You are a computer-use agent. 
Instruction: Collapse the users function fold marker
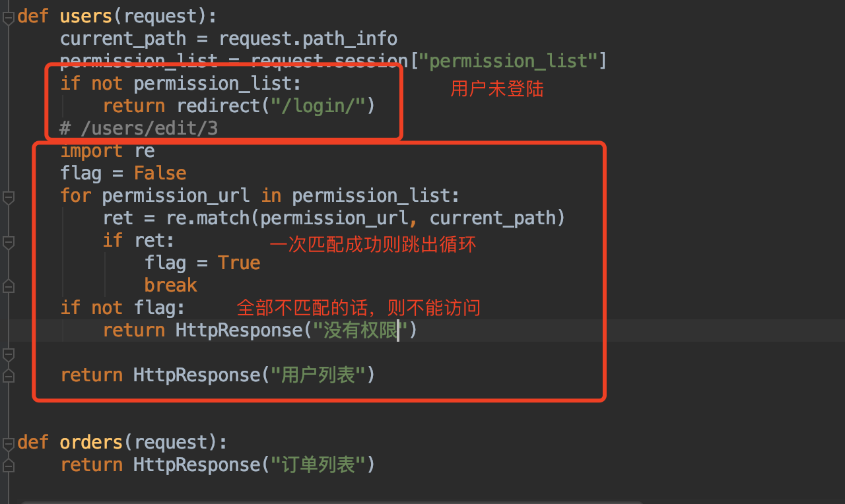pos(8,18)
